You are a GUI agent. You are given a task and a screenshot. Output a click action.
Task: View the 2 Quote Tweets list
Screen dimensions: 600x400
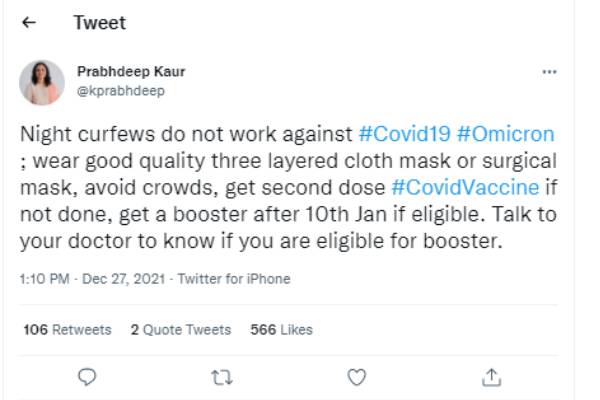coord(180,329)
